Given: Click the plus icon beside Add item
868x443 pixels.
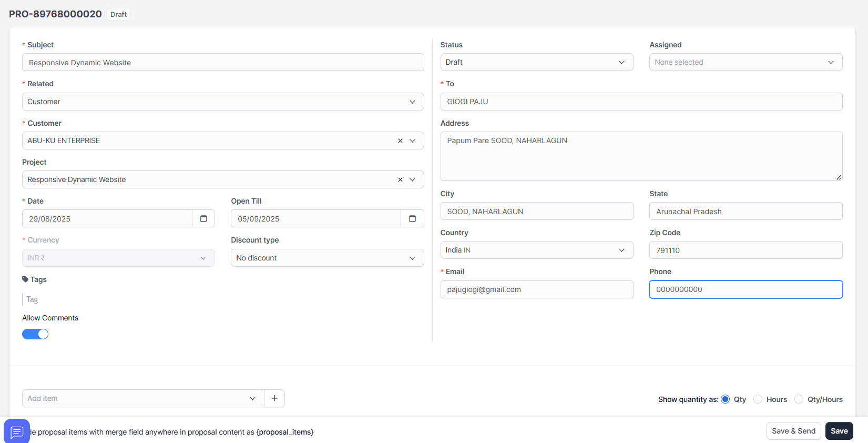Looking at the screenshot, I should pyautogui.click(x=274, y=398).
